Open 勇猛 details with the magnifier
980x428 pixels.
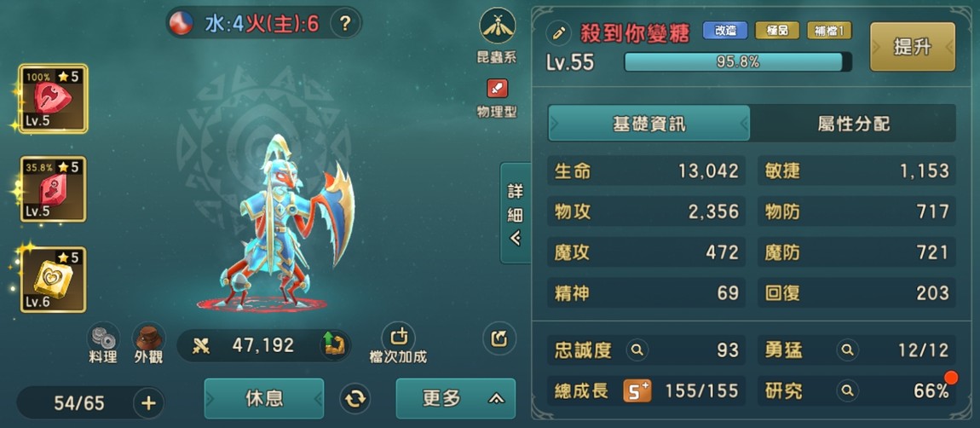[x=848, y=350]
